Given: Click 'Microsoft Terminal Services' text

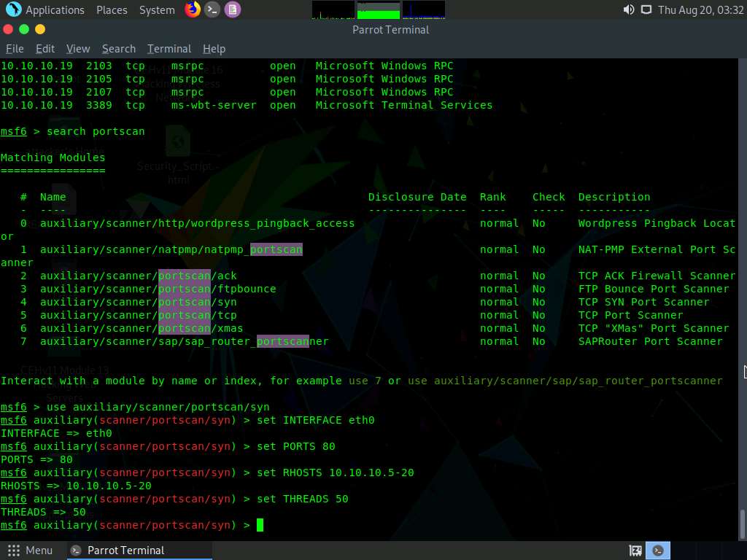Looking at the screenshot, I should [x=404, y=105].
